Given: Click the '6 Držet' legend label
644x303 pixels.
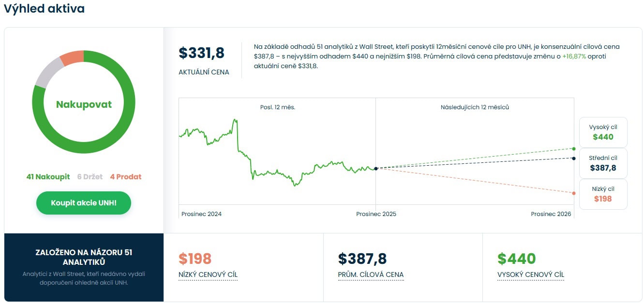Looking at the screenshot, I should (x=90, y=177).
